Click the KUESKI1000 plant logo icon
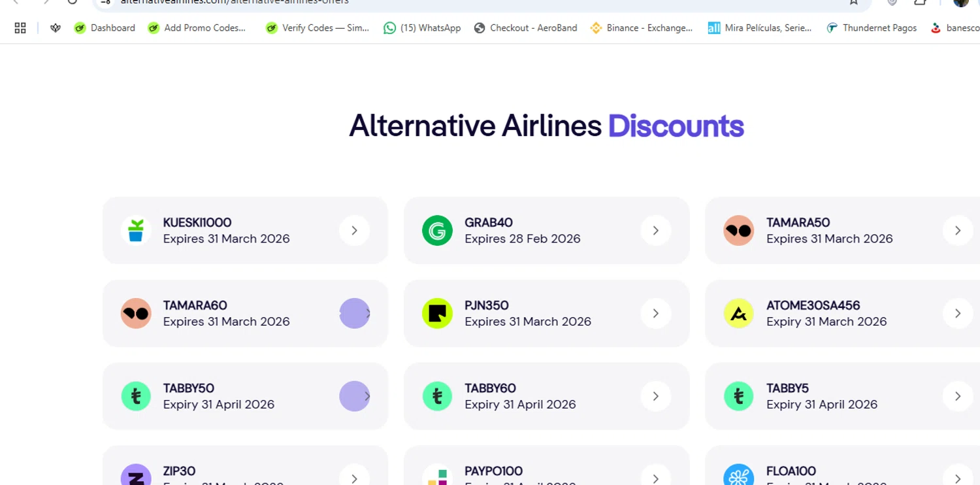Viewport: 980px width, 485px height. pyautogui.click(x=136, y=231)
